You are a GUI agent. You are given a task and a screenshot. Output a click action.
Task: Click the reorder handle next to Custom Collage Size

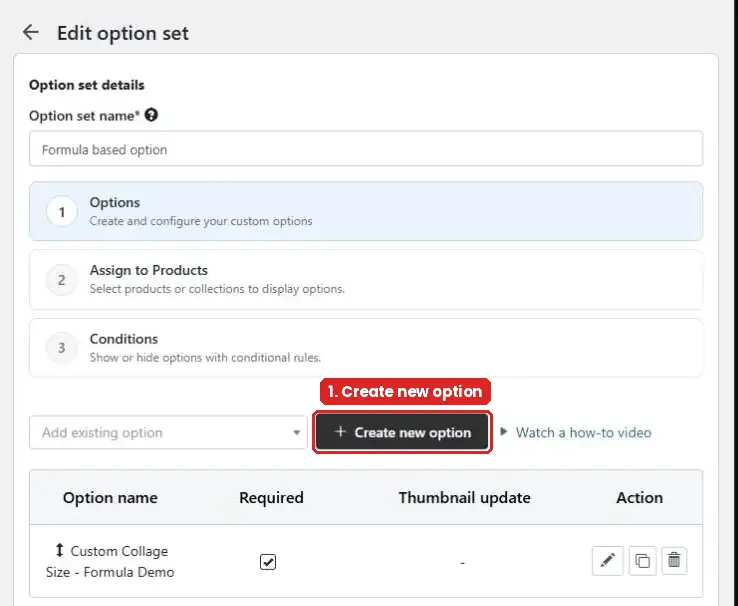[59, 550]
